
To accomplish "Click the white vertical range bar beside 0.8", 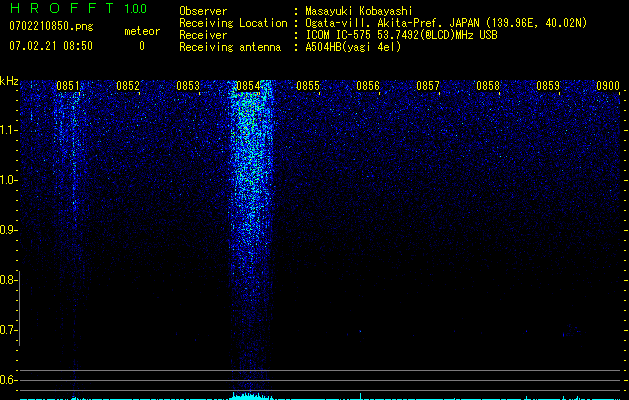I will [x=20, y=308].
